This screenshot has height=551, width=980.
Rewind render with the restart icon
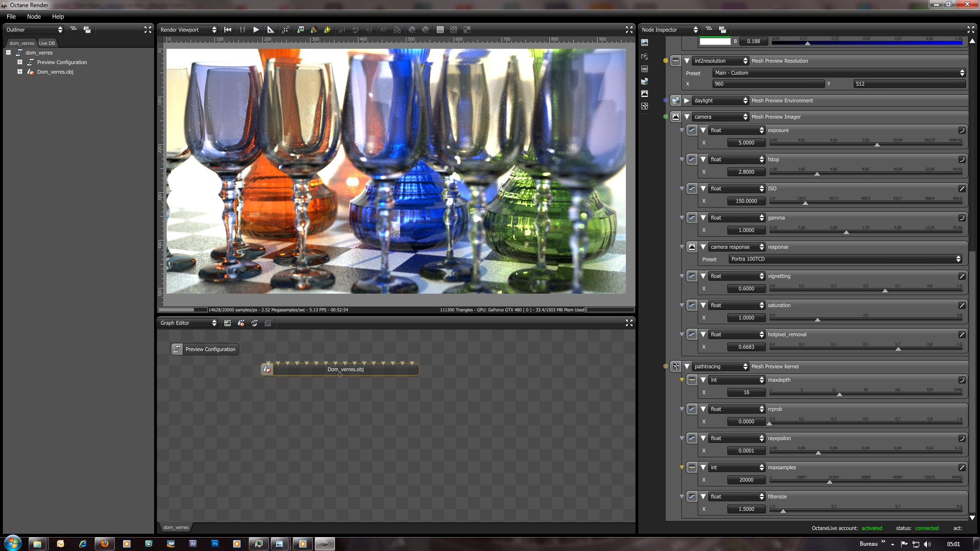pyautogui.click(x=228, y=30)
